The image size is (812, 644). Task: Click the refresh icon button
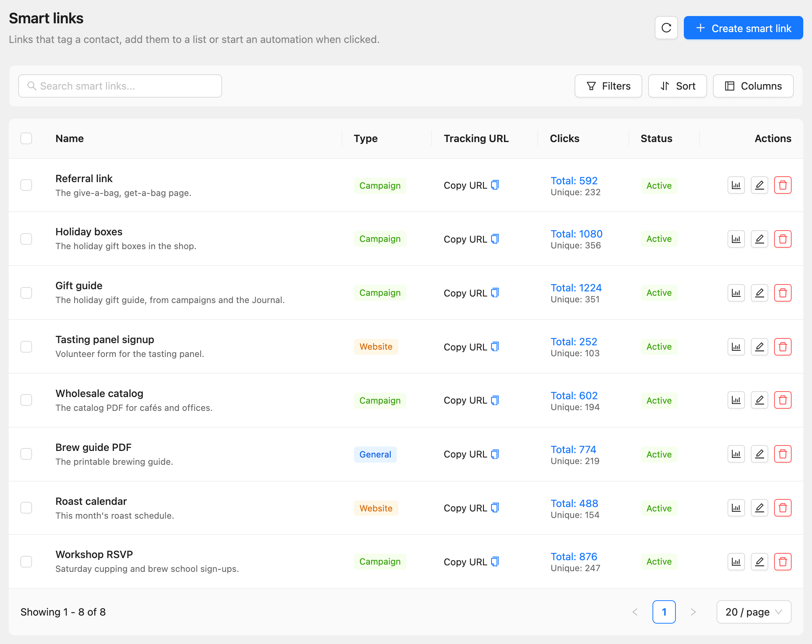click(x=666, y=28)
